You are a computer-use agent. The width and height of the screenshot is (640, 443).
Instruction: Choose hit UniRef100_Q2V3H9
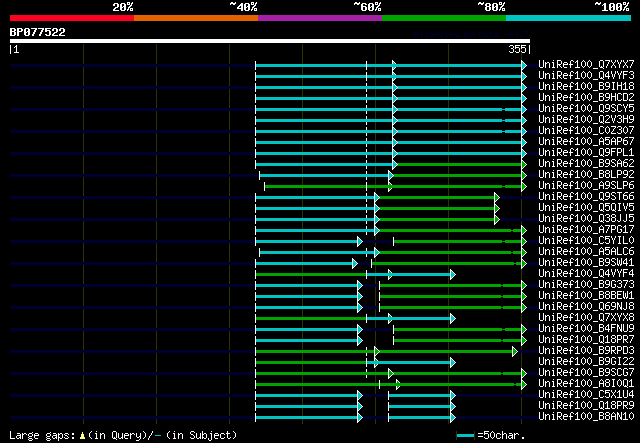(586, 120)
